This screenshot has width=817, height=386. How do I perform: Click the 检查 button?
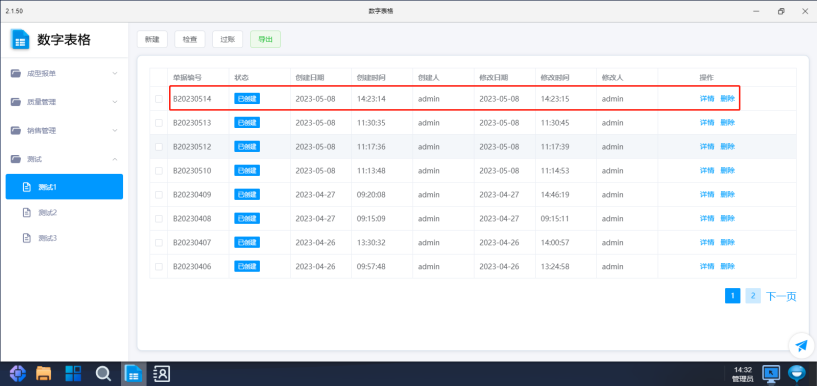[x=190, y=39]
